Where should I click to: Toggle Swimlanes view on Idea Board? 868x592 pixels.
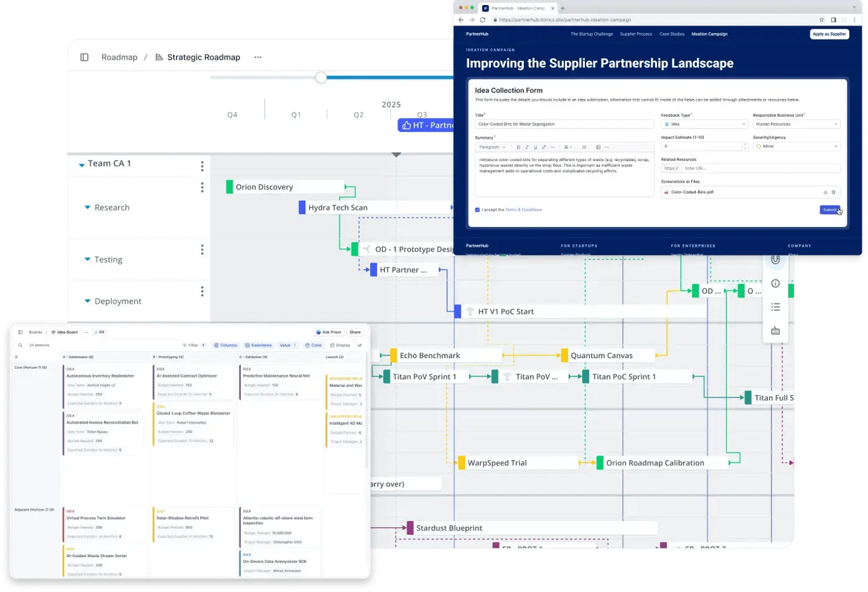coord(258,345)
